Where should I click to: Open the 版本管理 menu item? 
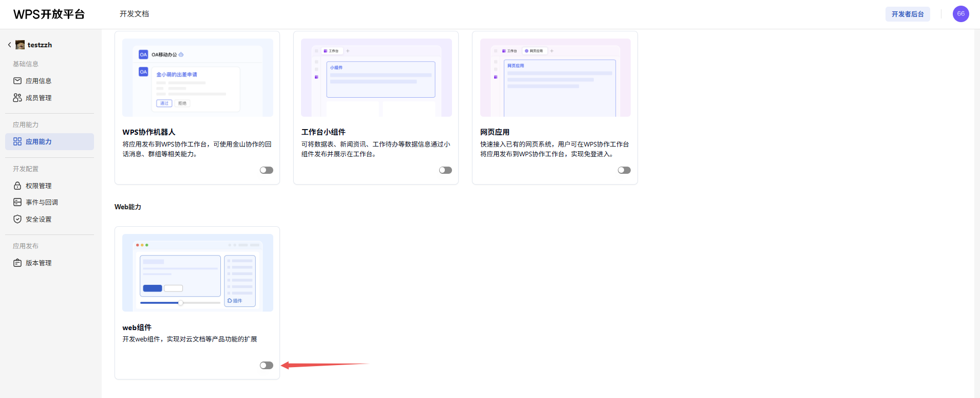[x=49, y=263]
